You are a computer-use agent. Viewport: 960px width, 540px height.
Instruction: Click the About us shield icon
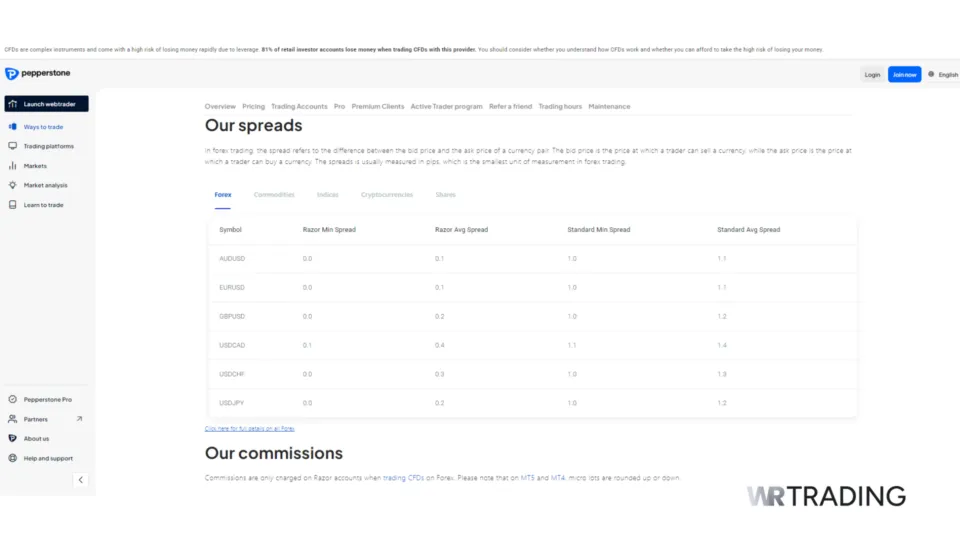(x=12, y=438)
